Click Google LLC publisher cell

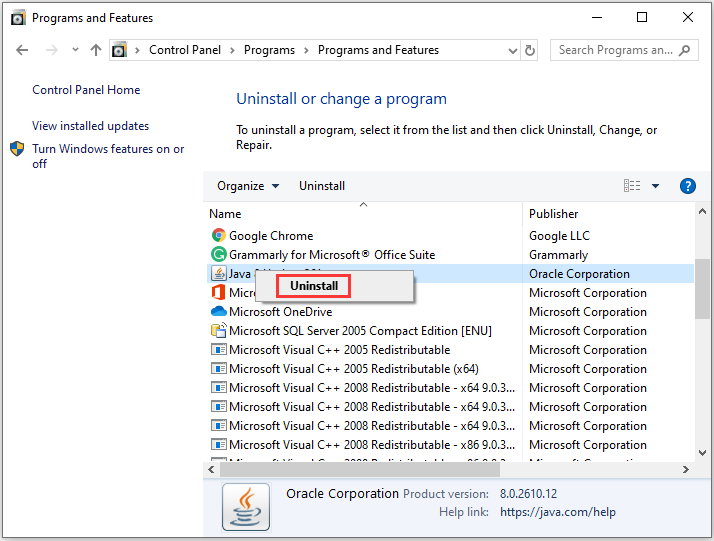tap(559, 236)
